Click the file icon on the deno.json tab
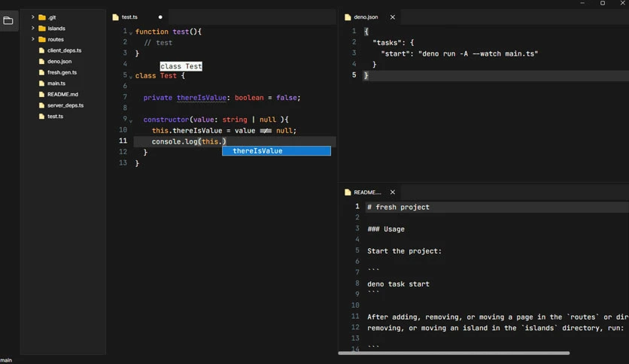This screenshot has width=629, height=364. 348,17
